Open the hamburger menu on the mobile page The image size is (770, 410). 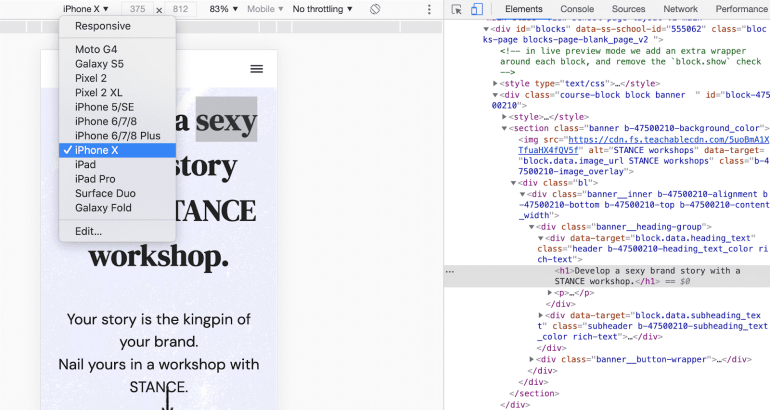point(257,69)
